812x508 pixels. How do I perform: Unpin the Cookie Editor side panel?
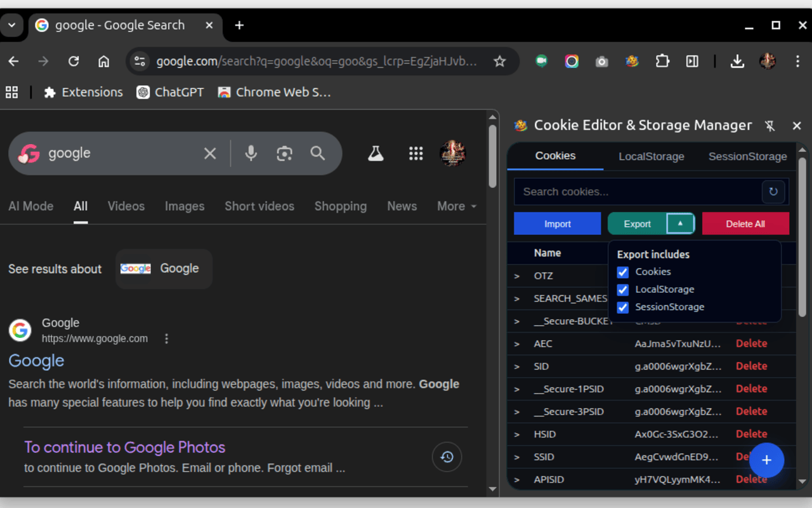[x=770, y=126]
